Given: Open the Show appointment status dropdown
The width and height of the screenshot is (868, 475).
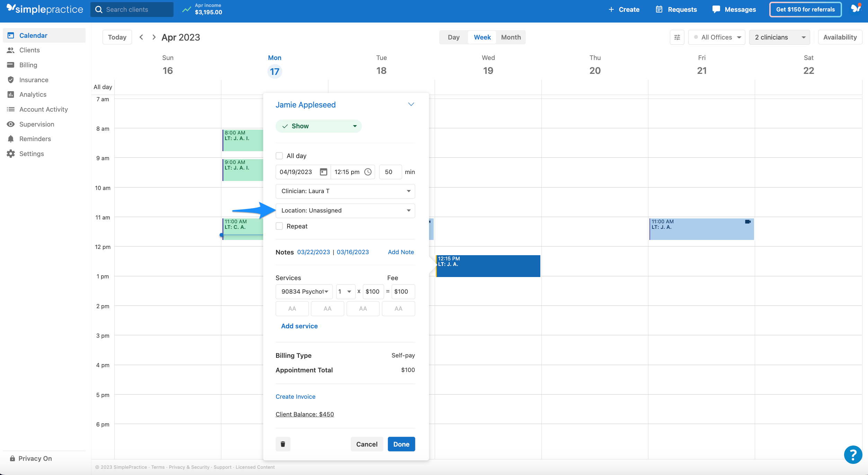Looking at the screenshot, I should 319,126.
